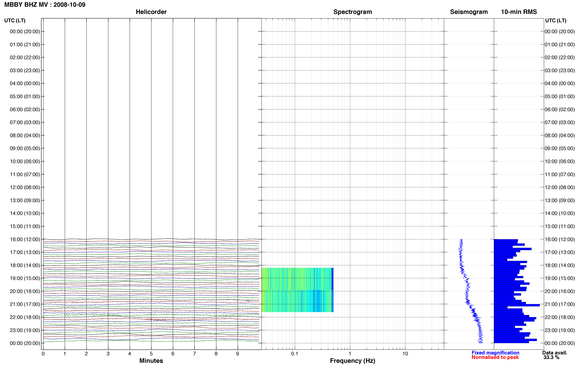Click the plot title 'MBBY BHZ MV : 2008-10-09'
Screen dimensions: 588x368
[45, 5]
